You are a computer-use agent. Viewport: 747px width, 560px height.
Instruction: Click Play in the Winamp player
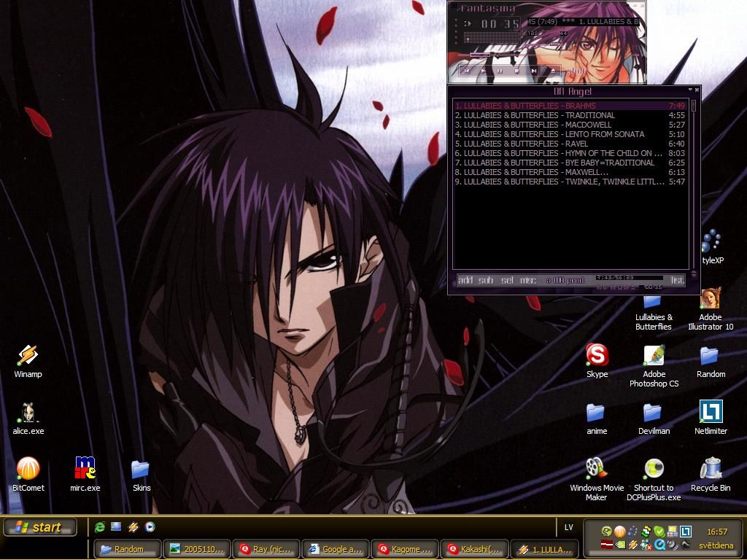click(x=483, y=71)
